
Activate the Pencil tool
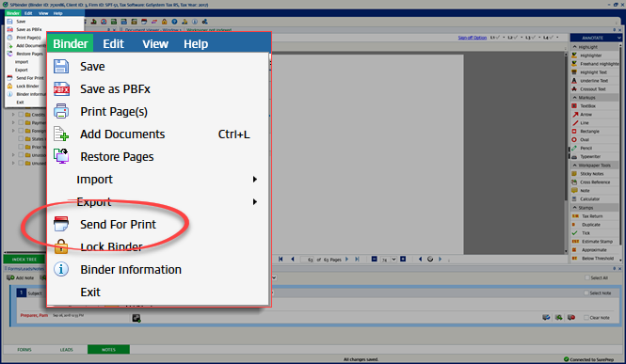click(x=594, y=148)
